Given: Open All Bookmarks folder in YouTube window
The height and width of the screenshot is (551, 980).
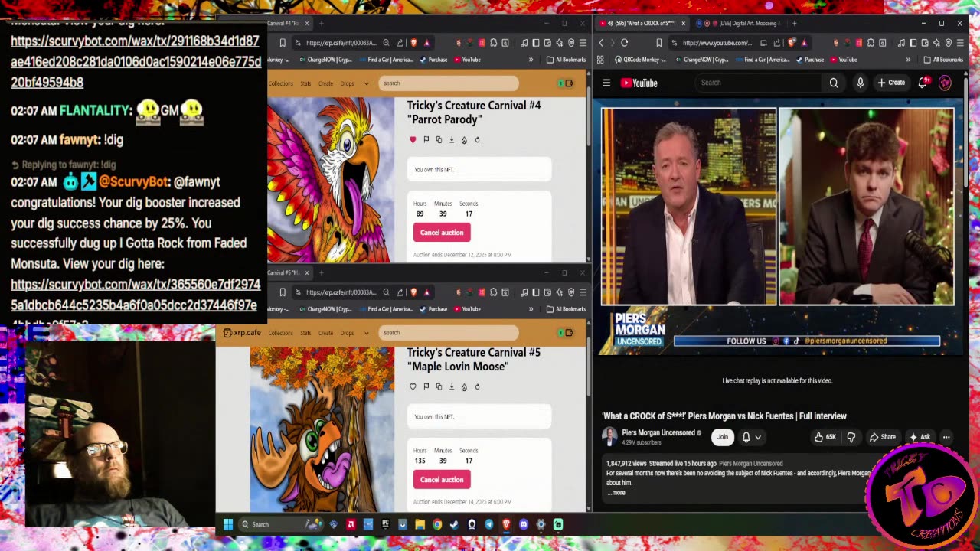Looking at the screenshot, I should (943, 60).
